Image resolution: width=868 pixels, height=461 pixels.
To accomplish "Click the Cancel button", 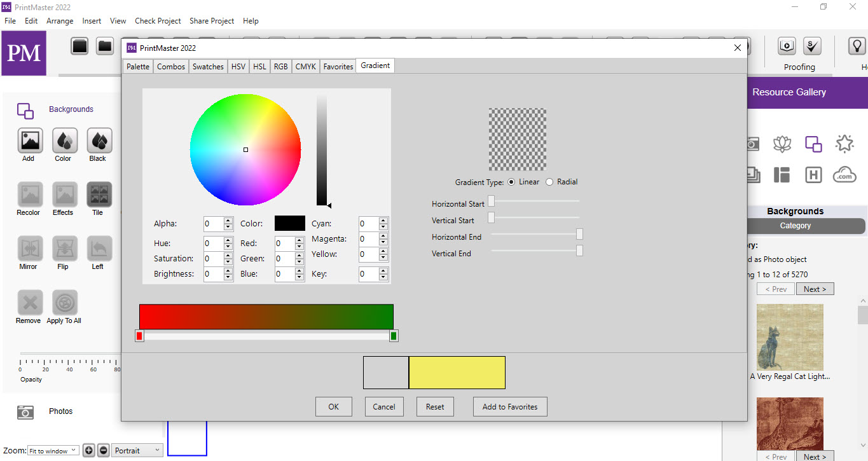I will pyautogui.click(x=384, y=407).
